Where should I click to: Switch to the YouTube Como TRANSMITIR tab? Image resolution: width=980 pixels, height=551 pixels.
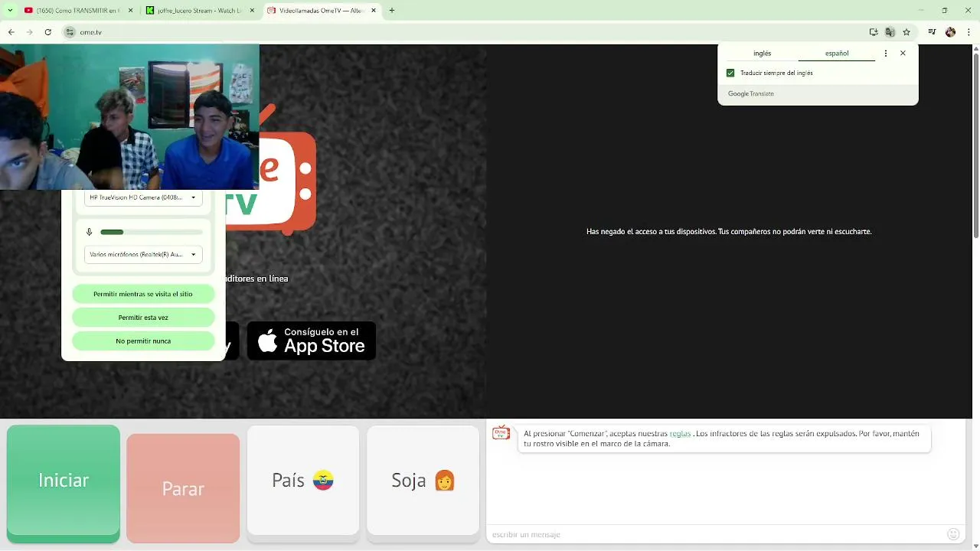pyautogui.click(x=78, y=11)
